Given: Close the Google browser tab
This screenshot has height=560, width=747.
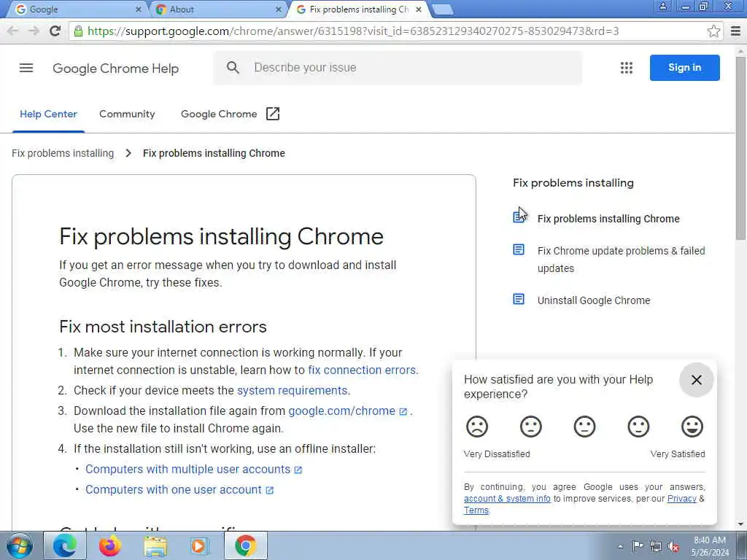Looking at the screenshot, I should click(138, 9).
